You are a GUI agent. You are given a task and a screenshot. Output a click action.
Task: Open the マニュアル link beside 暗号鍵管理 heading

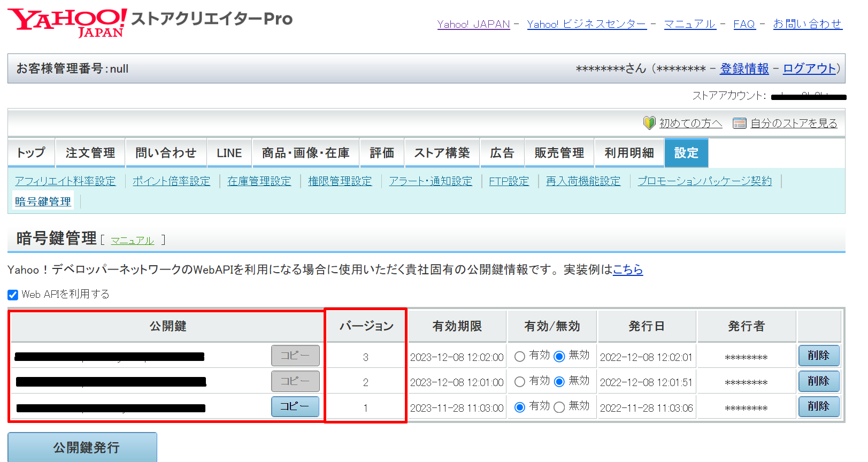[x=132, y=241]
